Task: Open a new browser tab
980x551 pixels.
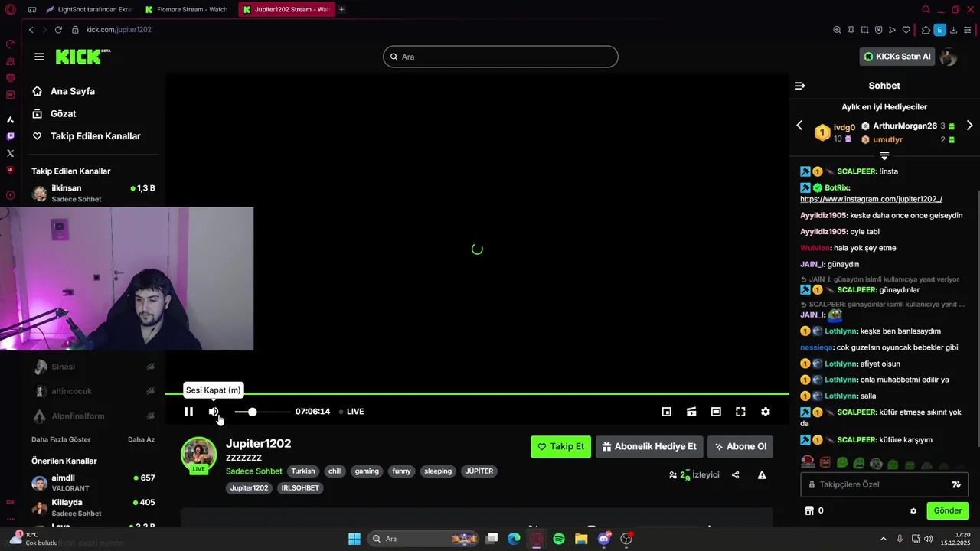Action: coord(341,10)
